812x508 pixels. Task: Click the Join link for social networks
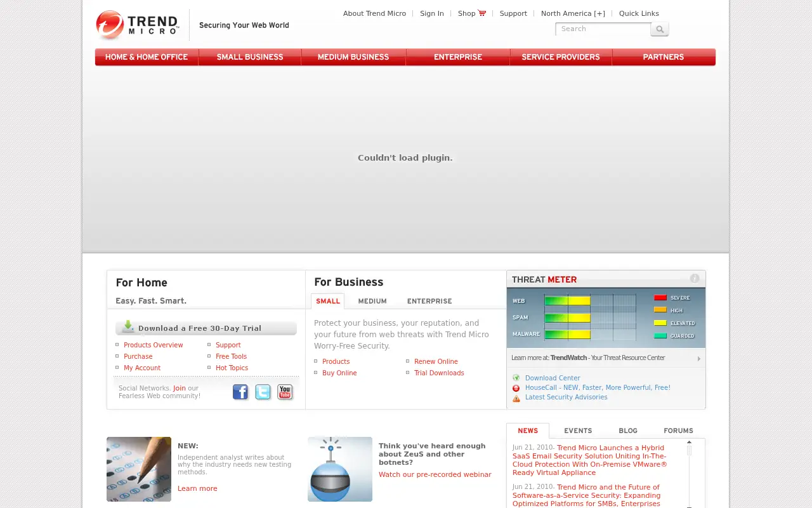click(180, 388)
